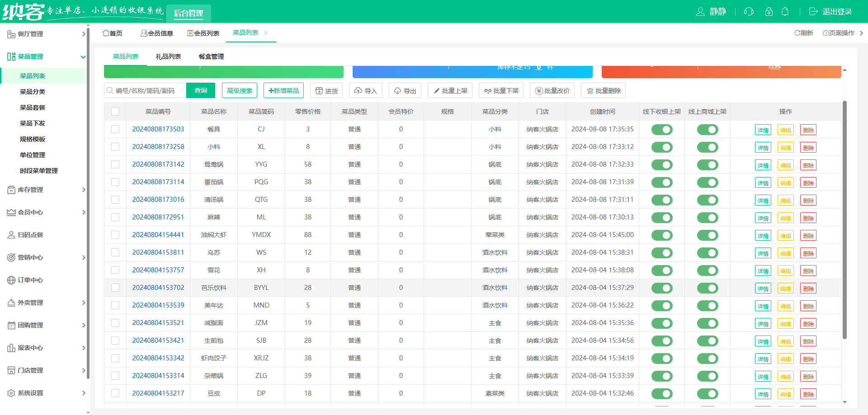Click the 新增菜品 button
This screenshot has height=415, width=868.
(283, 91)
